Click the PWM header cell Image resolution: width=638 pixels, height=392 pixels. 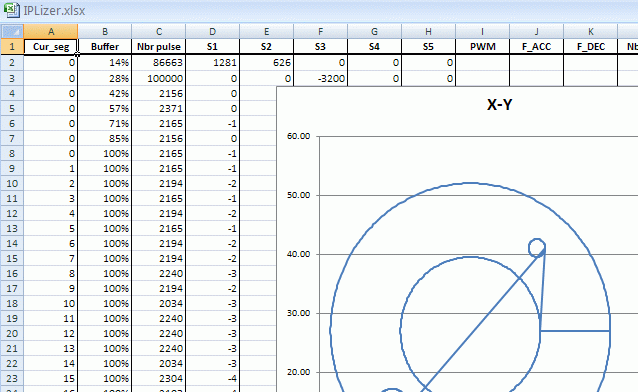(483, 47)
